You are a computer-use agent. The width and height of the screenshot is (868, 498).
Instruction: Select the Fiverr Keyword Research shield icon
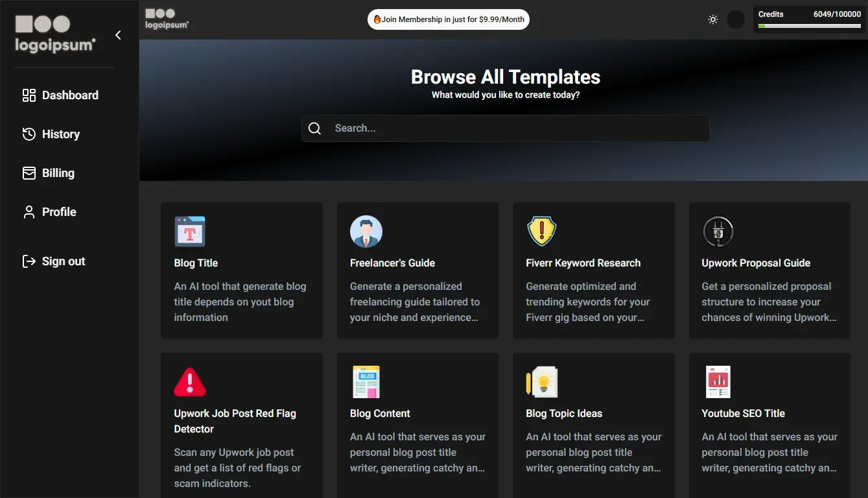[541, 231]
